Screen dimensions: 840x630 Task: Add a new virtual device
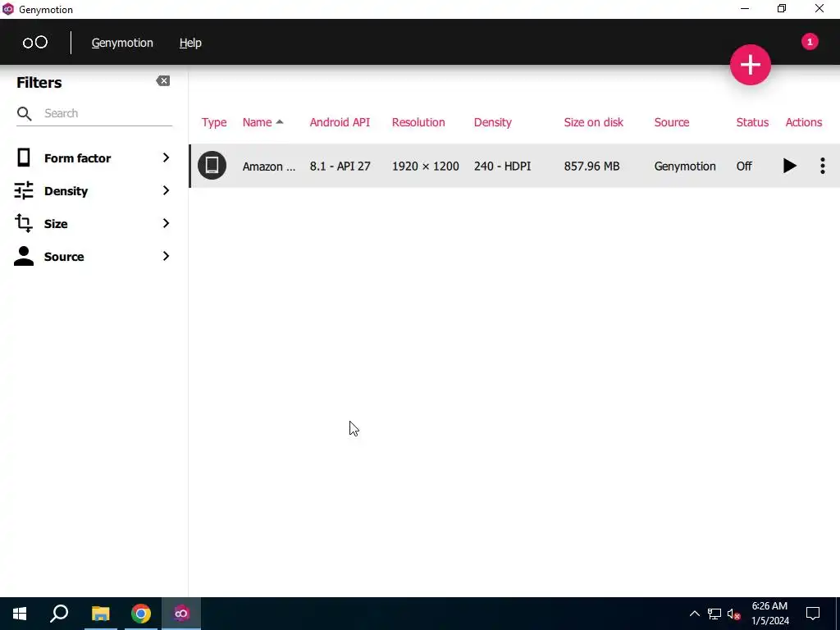coord(750,65)
